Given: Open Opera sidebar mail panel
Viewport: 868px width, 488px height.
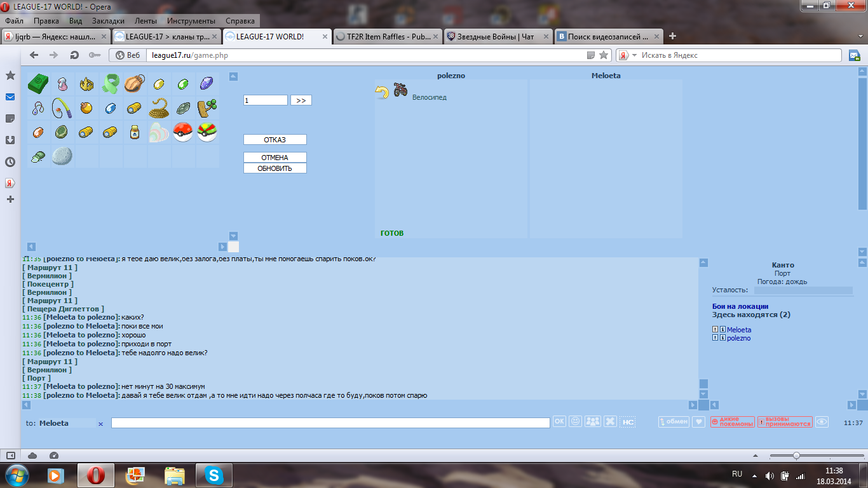Looking at the screenshot, I should [10, 97].
